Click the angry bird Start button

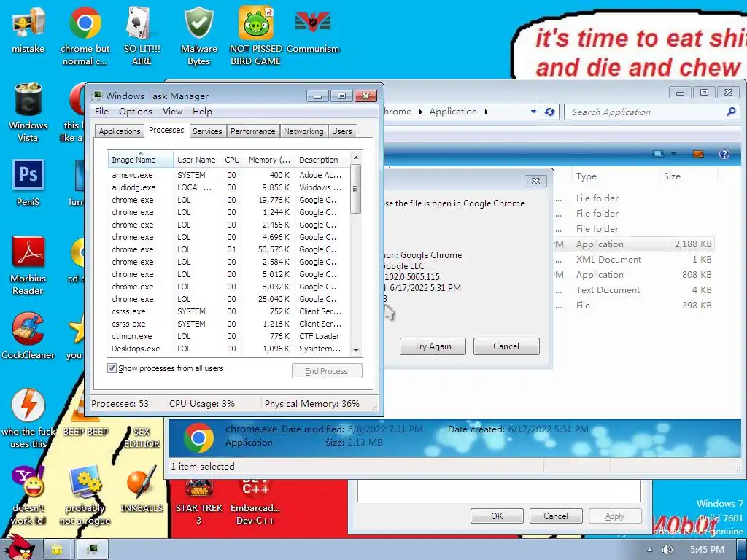click(x=20, y=548)
